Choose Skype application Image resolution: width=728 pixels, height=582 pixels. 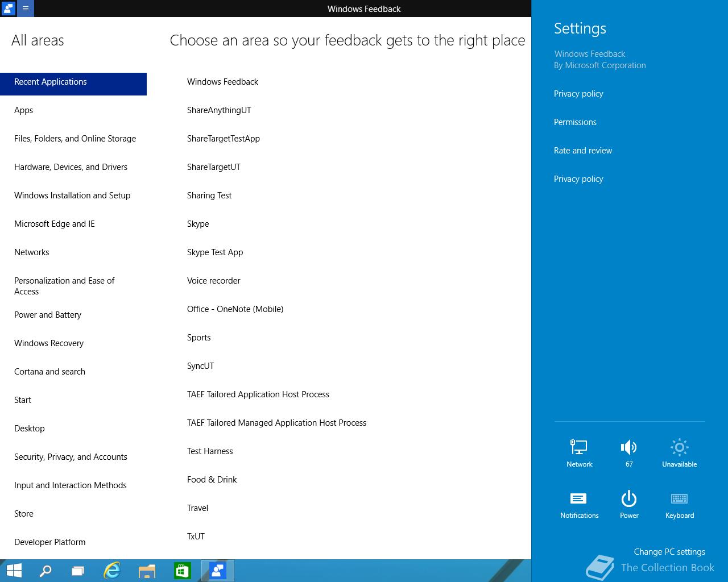(198, 224)
